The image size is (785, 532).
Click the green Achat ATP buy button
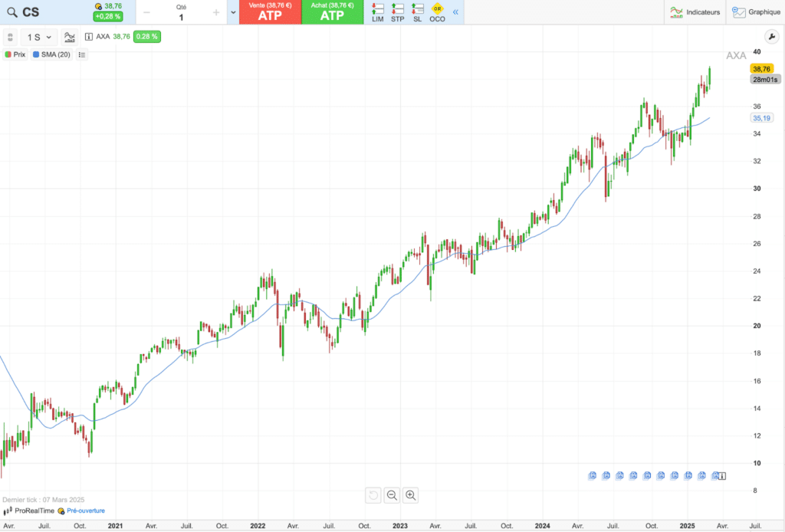coord(333,12)
